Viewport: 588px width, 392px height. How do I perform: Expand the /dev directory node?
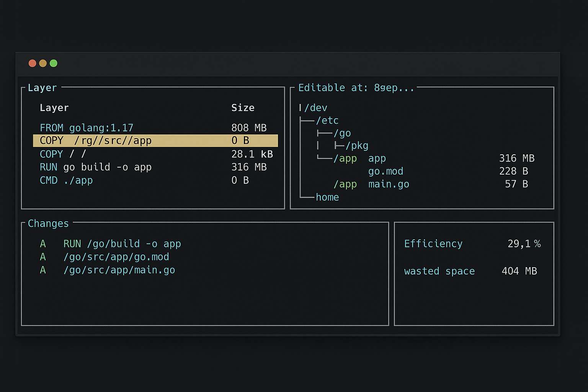pos(316,108)
